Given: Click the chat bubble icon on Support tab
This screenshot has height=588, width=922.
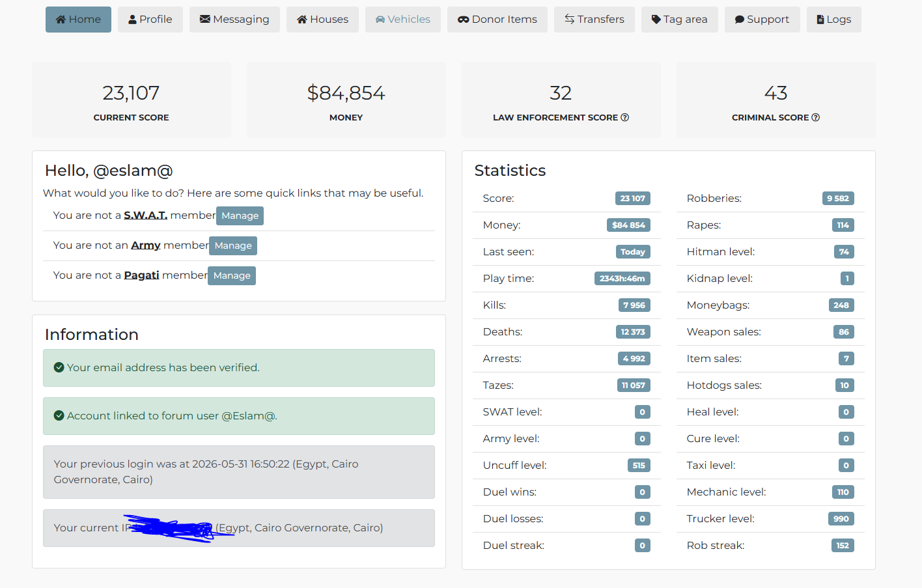Looking at the screenshot, I should click(740, 20).
